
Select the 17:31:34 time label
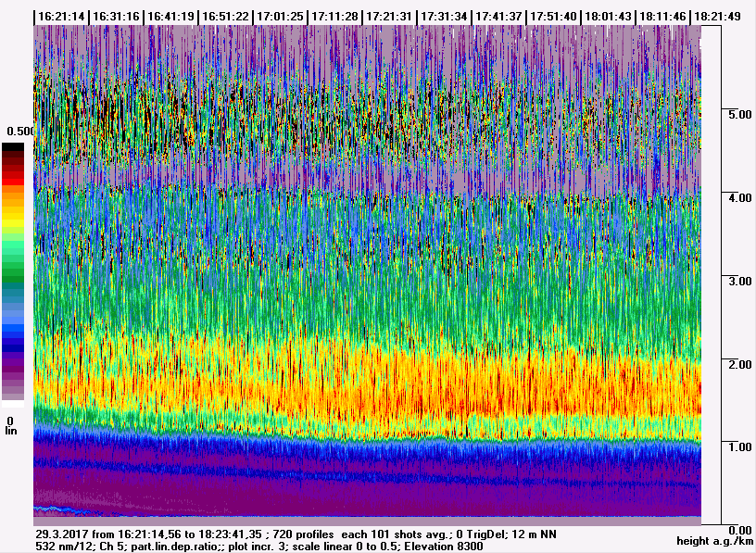click(444, 17)
